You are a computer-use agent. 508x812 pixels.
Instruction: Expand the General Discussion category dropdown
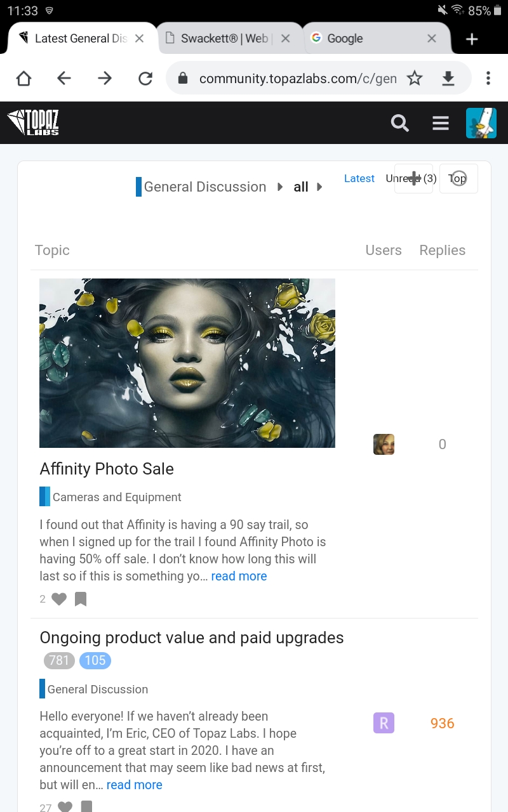tap(210, 187)
